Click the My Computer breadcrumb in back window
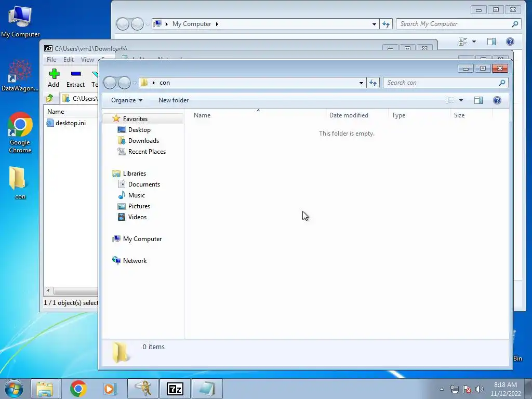The width and height of the screenshot is (532, 399). 191,24
